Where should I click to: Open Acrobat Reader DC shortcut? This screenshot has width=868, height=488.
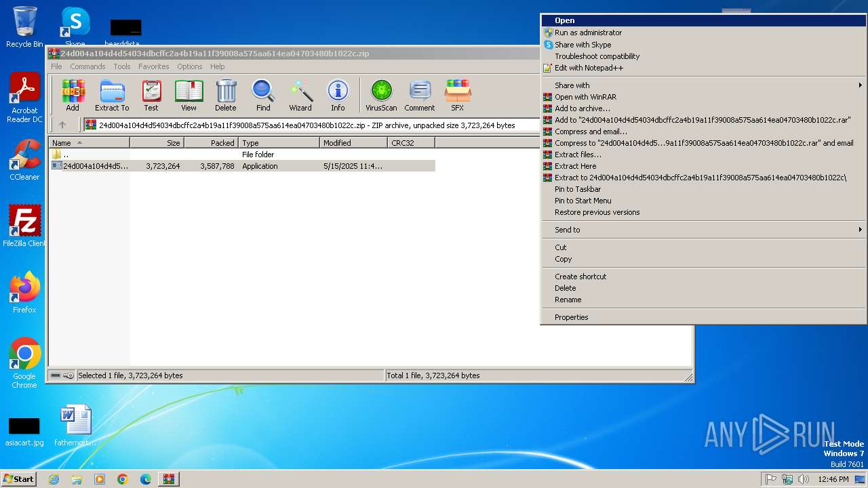24,98
